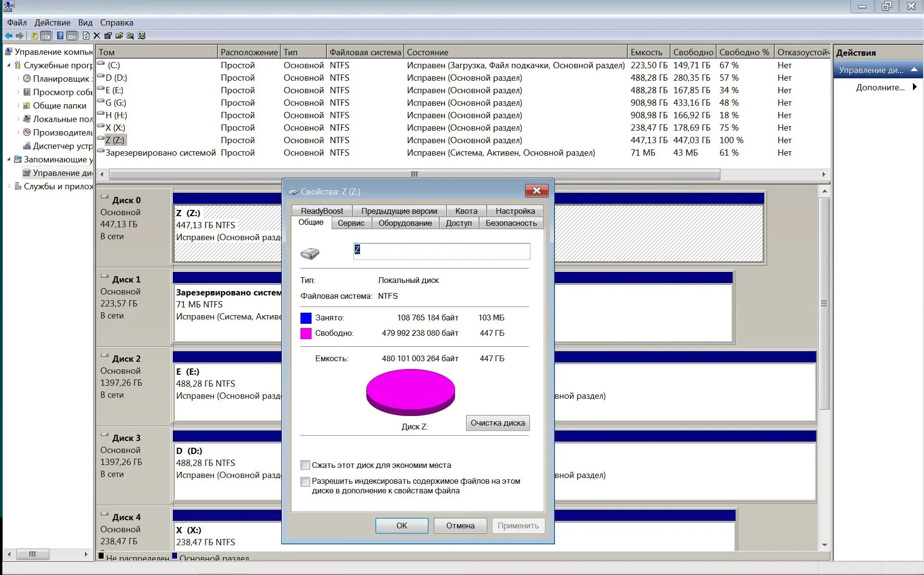Click the Up one level folder icon
Viewport: 924px width, 575px height.
35,36
